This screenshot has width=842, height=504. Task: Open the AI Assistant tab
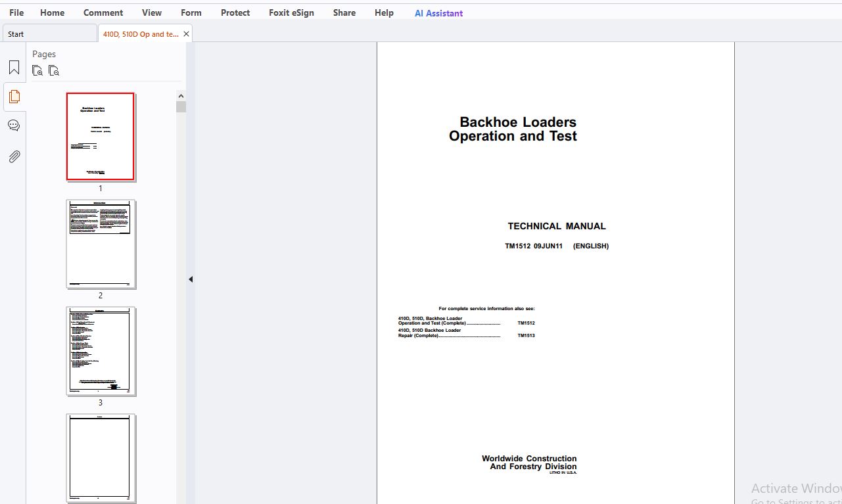click(438, 12)
